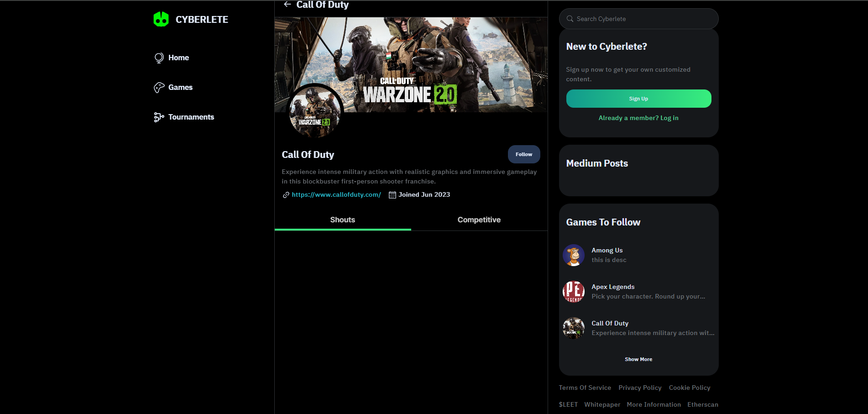Image resolution: width=868 pixels, height=414 pixels.
Task: Open the Apex Legends avatar icon
Action: click(574, 292)
